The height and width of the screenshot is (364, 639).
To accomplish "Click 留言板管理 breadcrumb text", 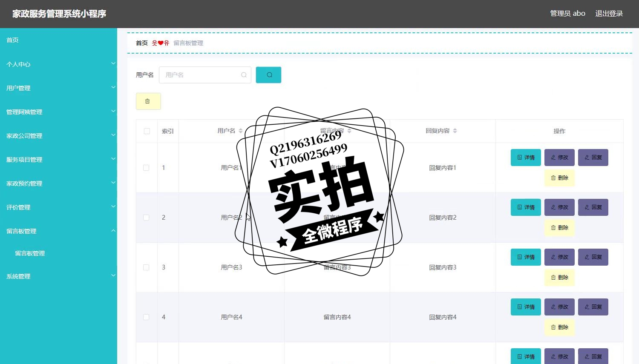I will point(188,43).
